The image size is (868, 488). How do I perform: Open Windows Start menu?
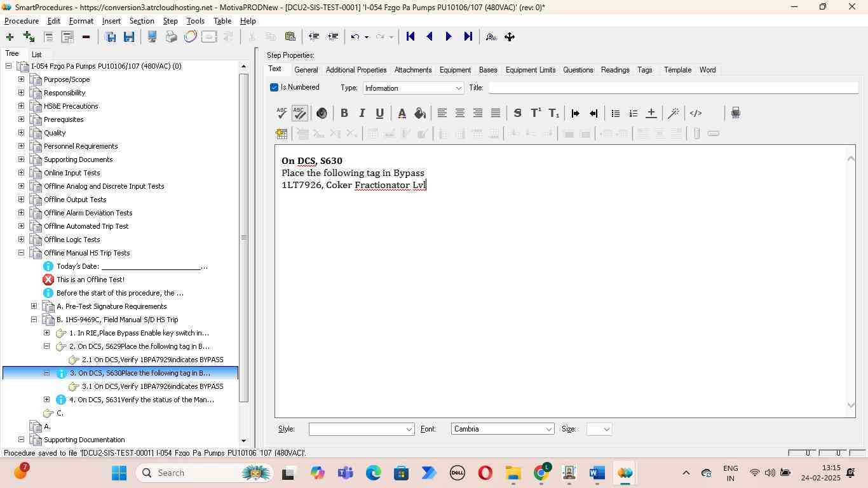coord(119,473)
